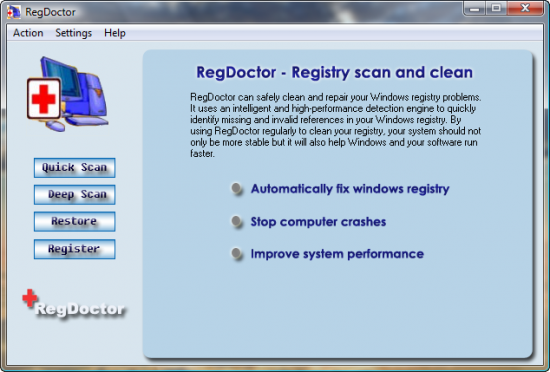Minimize the RegDoctor window

(475, 8)
